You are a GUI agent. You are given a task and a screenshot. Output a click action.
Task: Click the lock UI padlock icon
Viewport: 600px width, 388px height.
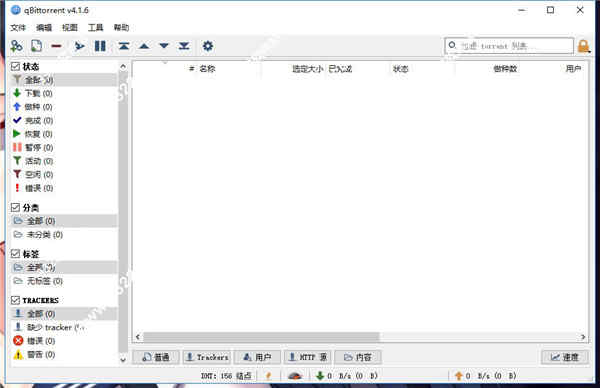(584, 46)
